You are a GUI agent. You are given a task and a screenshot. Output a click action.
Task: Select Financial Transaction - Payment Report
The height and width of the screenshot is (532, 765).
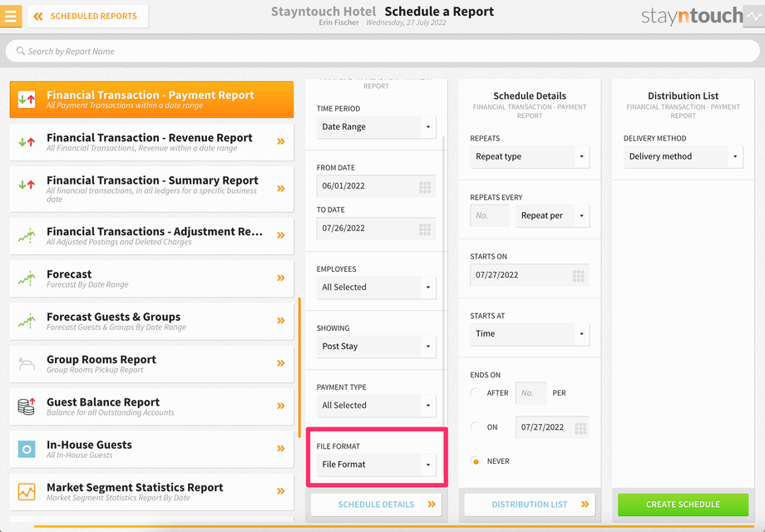(x=151, y=100)
